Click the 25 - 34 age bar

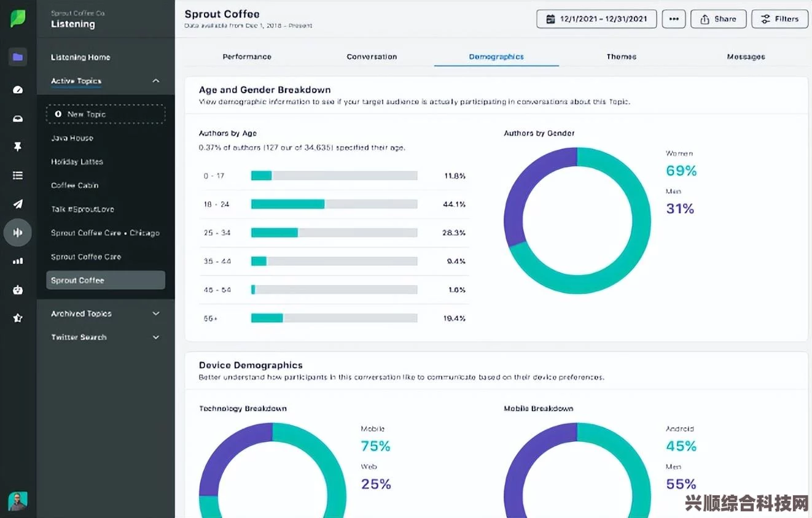click(334, 233)
